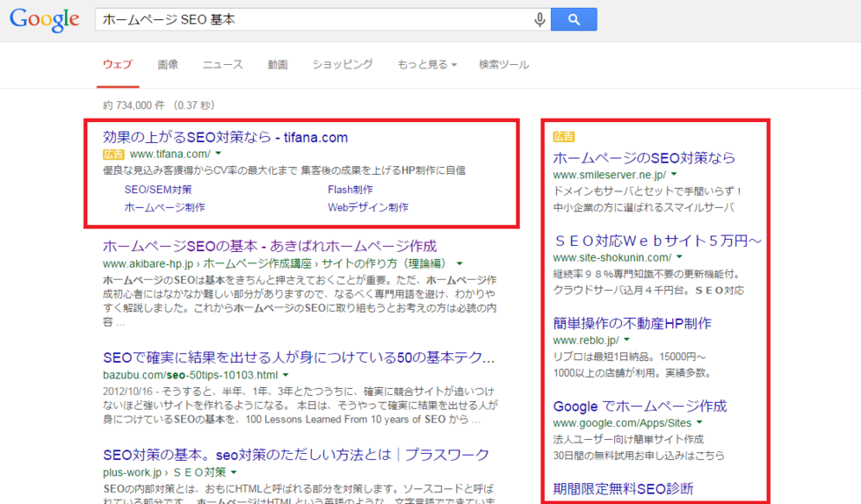Open the 期間限定無料SEO診断 ad link

click(623, 488)
